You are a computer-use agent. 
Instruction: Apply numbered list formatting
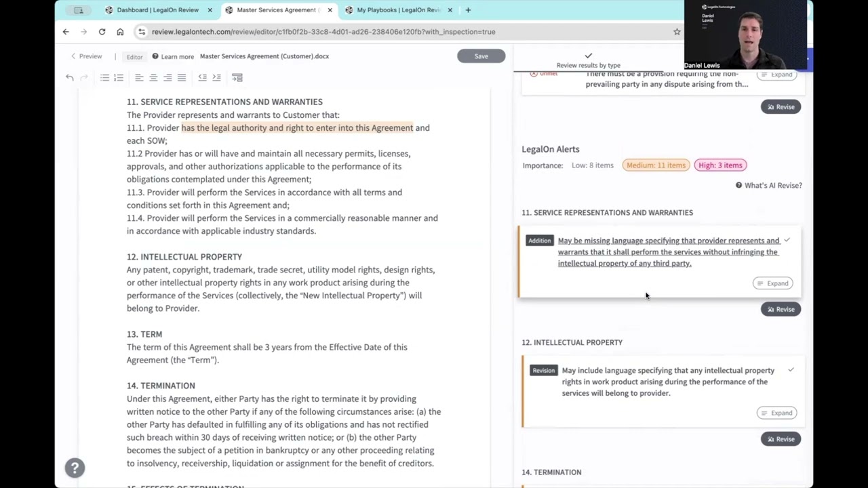[119, 78]
